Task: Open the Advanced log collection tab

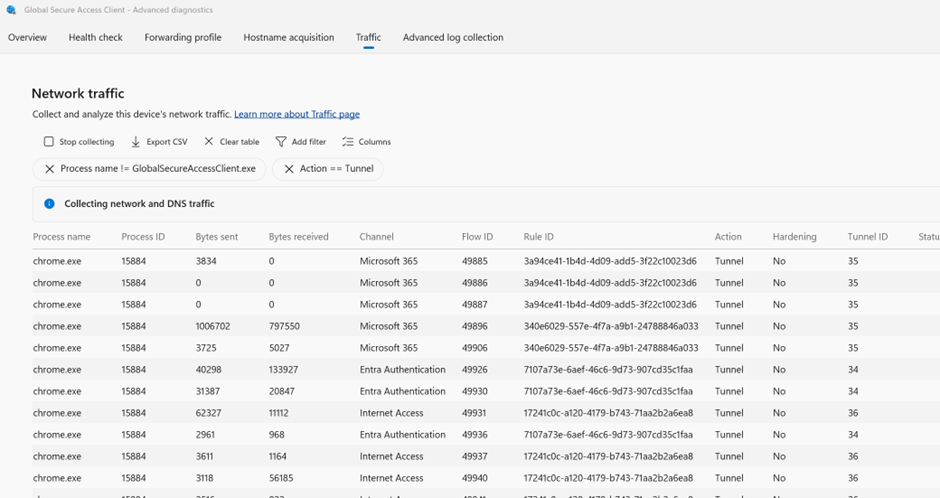Action: (x=453, y=38)
